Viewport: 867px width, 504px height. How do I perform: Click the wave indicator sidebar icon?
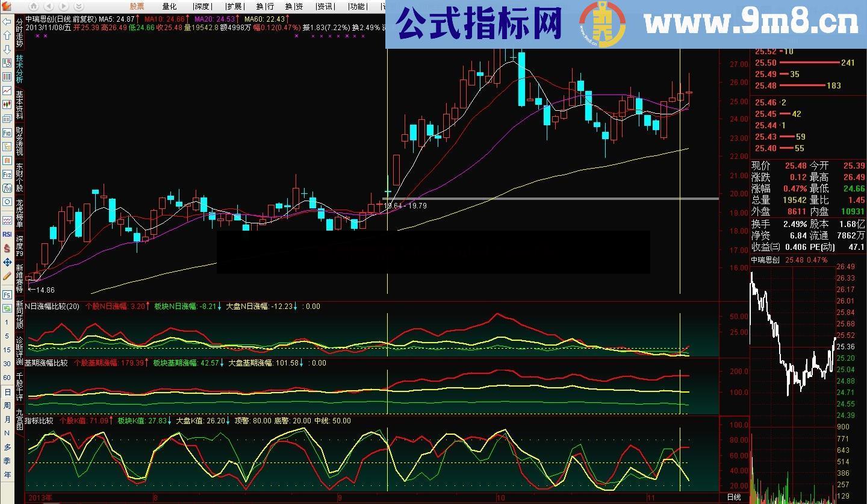coord(7,220)
